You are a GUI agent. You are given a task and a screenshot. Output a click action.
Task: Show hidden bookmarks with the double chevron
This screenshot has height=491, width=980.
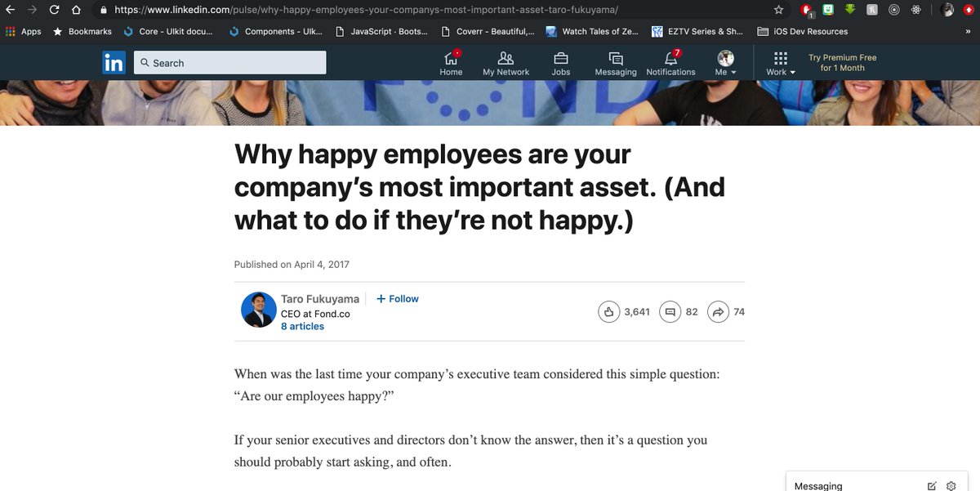969,31
